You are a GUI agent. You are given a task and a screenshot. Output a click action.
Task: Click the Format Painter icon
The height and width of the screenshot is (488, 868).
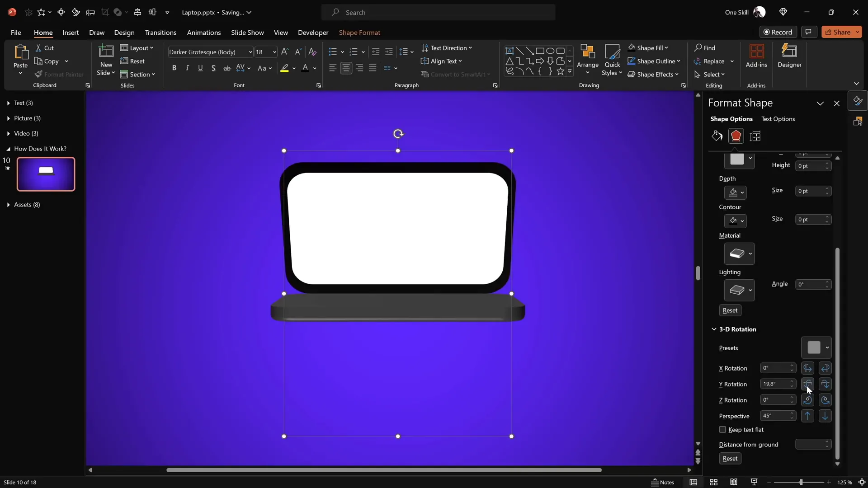[39, 75]
